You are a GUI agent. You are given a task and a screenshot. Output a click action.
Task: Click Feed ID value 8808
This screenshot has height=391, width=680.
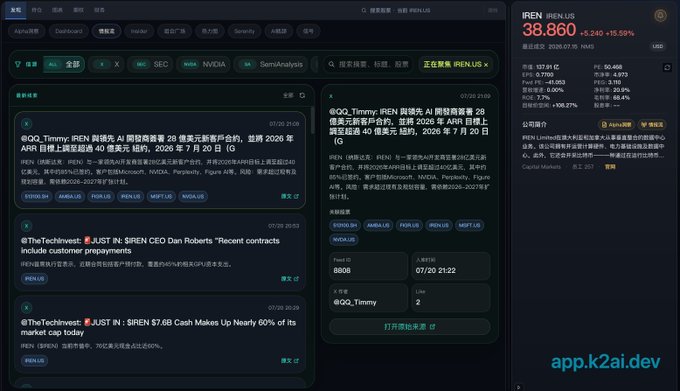(x=342, y=270)
